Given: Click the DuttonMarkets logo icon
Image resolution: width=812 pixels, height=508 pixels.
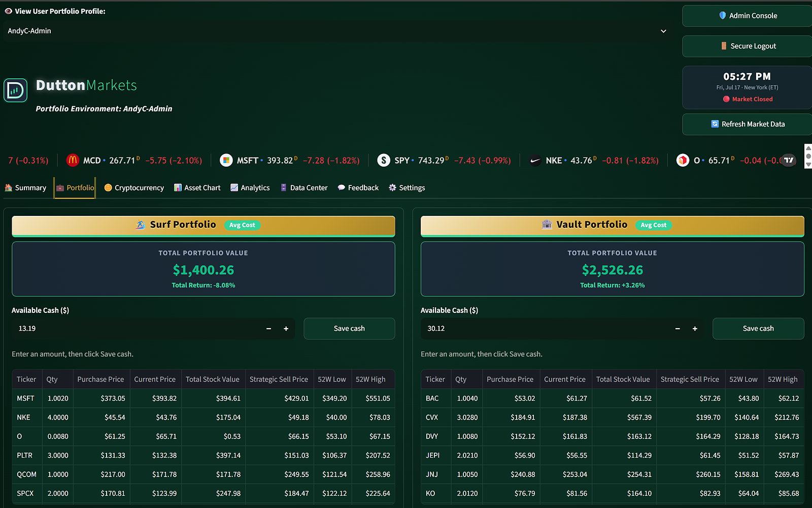Looking at the screenshot, I should 15,90.
